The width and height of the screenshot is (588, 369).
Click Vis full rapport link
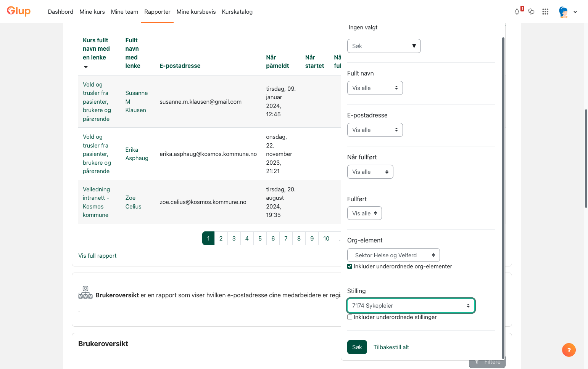coord(97,256)
